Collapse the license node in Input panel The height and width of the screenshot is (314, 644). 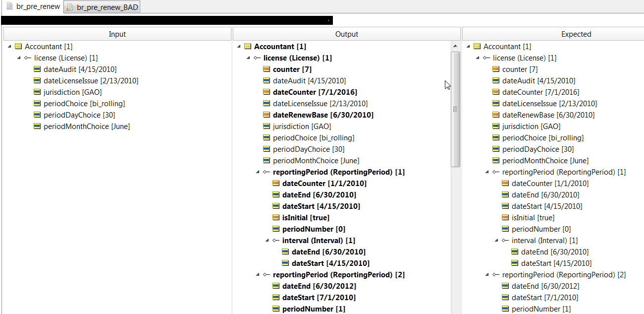(19, 58)
